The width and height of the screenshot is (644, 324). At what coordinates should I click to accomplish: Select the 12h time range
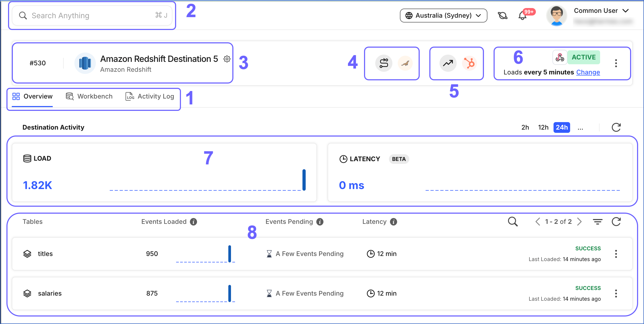[x=543, y=127]
